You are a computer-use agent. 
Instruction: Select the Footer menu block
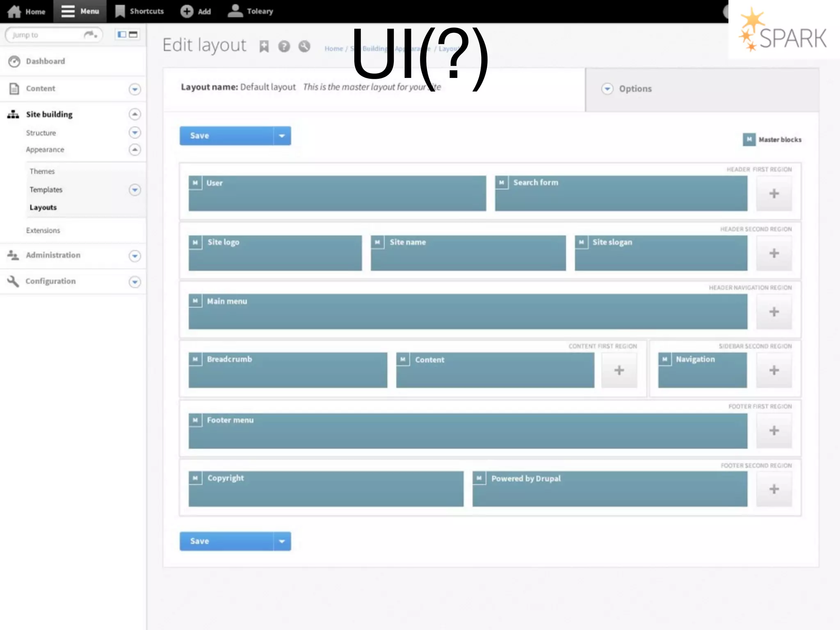[x=468, y=431]
